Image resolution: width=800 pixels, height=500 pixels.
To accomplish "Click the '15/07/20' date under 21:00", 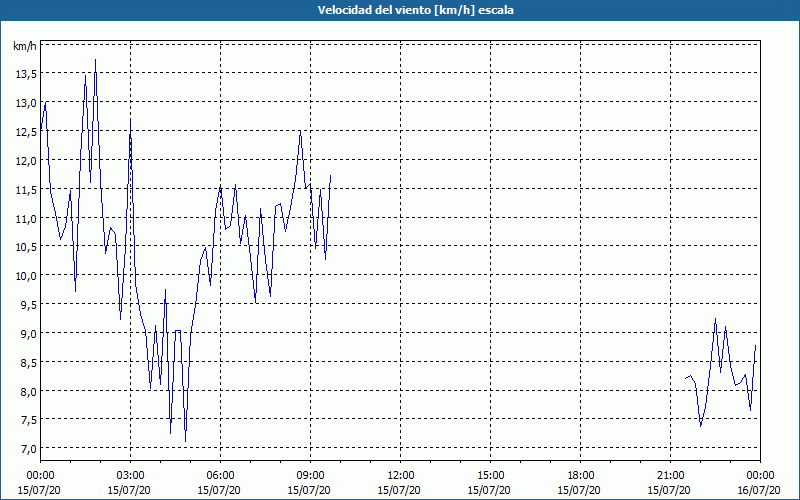I will point(669,490).
